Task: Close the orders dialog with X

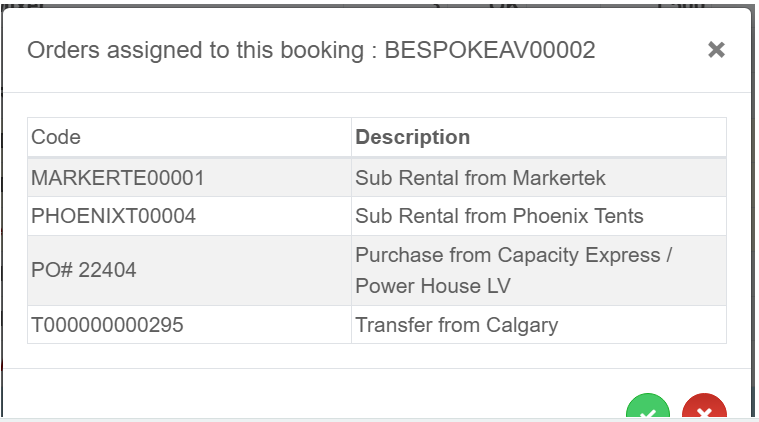Action: coord(716,50)
